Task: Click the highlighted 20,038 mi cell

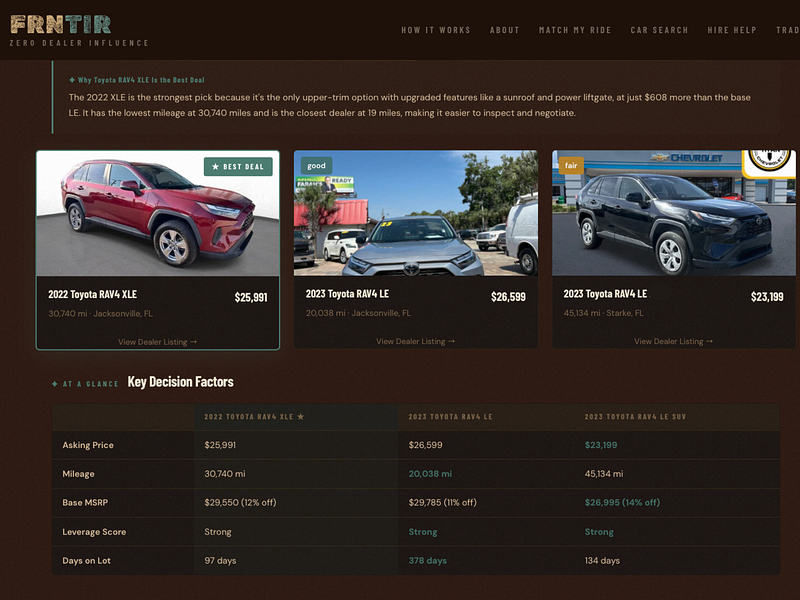Action: (x=430, y=474)
